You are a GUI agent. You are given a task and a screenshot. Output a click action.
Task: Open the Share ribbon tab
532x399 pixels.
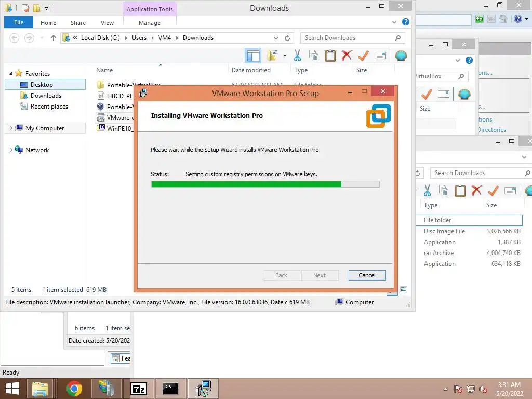coord(78,23)
